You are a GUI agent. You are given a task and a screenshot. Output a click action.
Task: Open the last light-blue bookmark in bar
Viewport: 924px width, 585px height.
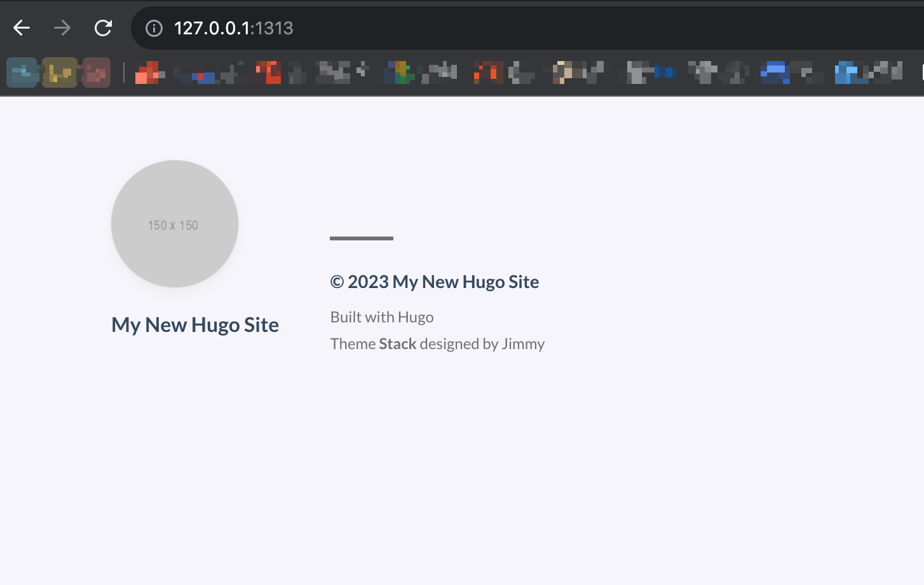[848, 72]
